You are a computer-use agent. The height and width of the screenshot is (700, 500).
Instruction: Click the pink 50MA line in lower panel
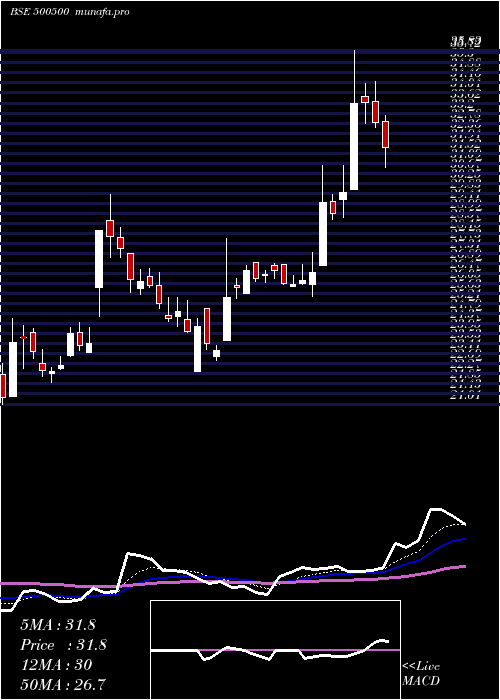(232, 581)
